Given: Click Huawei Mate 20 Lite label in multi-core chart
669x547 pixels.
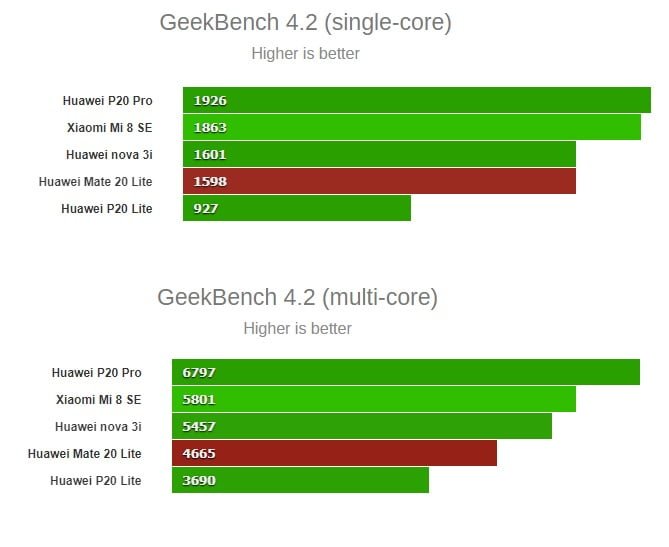Looking at the screenshot, I should [x=85, y=454].
